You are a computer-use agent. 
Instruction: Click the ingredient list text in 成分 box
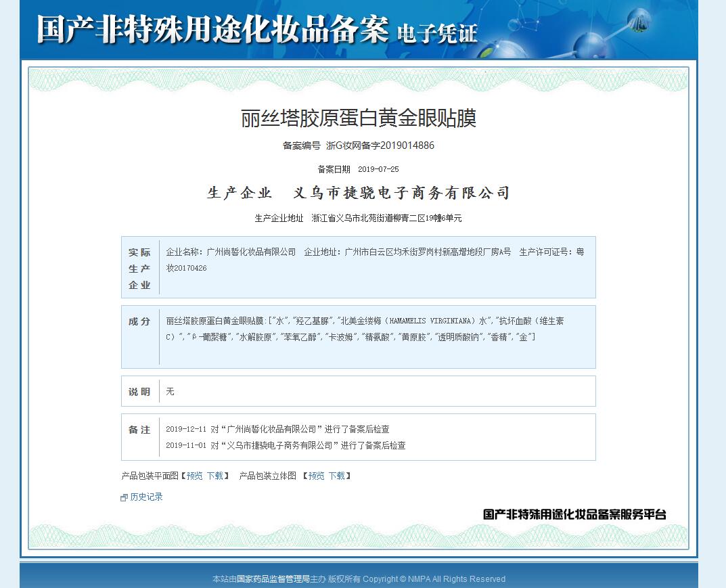(x=365, y=328)
